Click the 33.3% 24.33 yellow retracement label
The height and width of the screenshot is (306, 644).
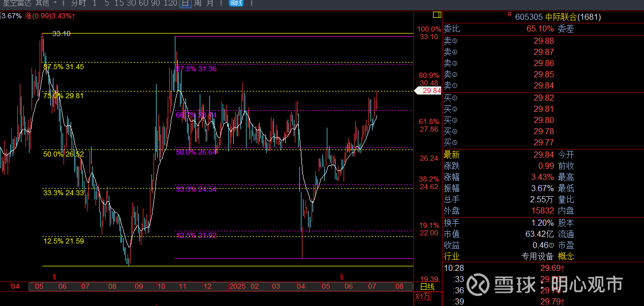64,193
